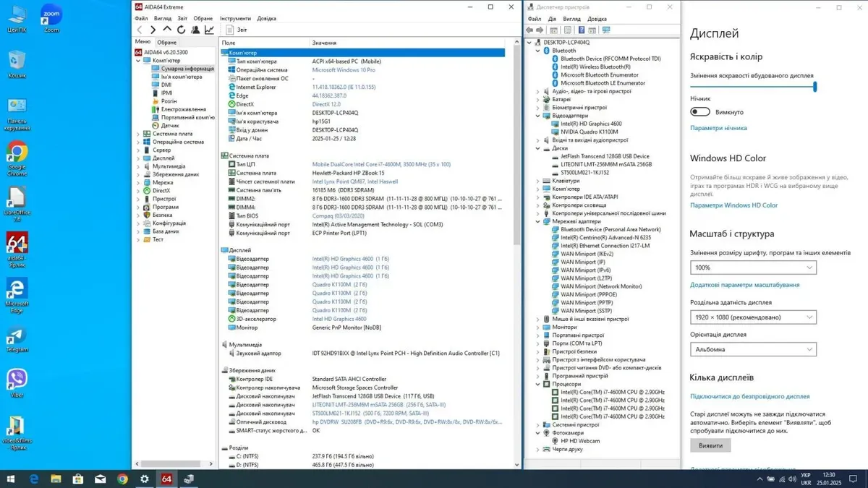Go up one level in AIDA64
The image size is (868, 488).
[x=167, y=30]
